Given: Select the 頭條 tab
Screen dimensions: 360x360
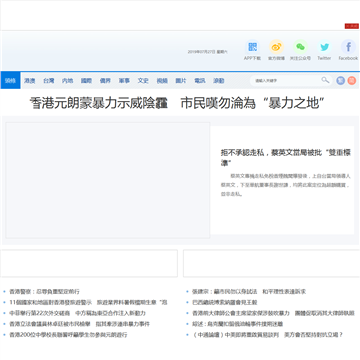Looking at the screenshot, I should click(x=10, y=80).
